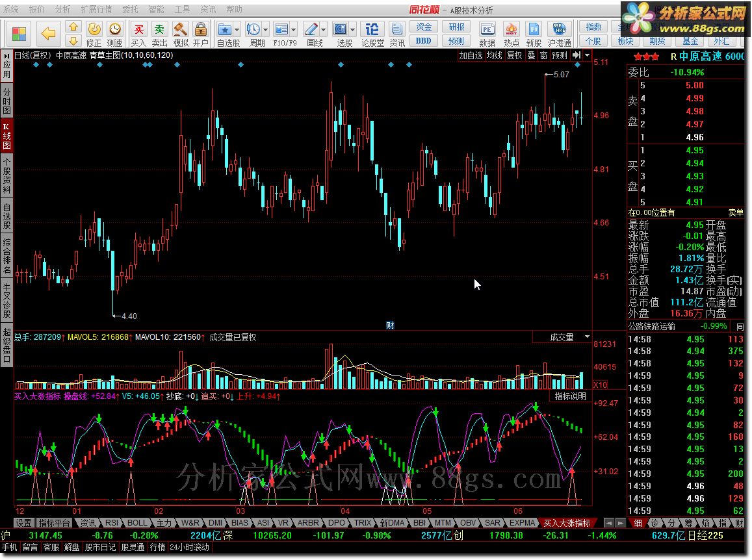Switch to the EXPMA indicator tab
Screen dimensions: 752x560
pyautogui.click(x=522, y=522)
